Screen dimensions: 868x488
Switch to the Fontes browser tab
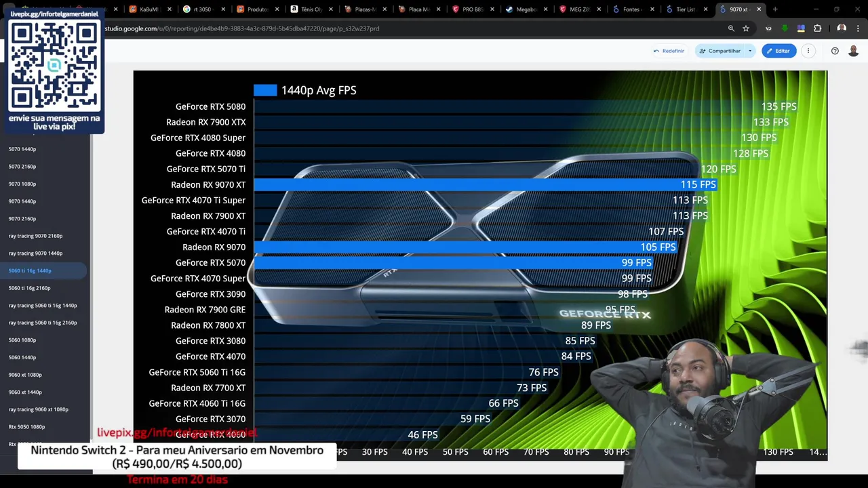click(x=633, y=9)
